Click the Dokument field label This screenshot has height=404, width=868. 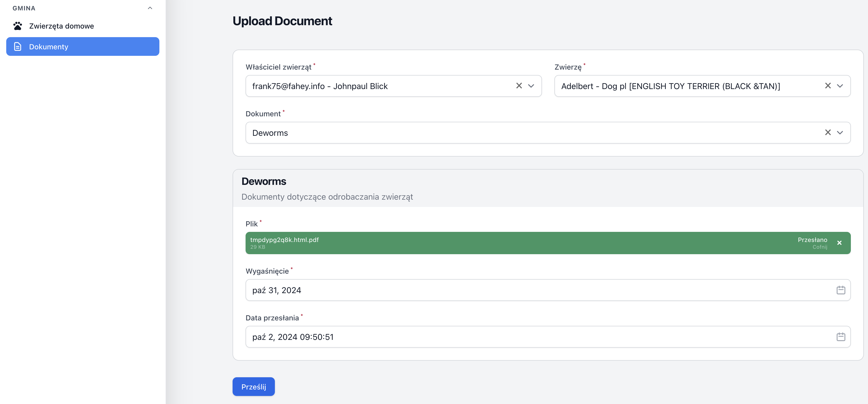(263, 114)
